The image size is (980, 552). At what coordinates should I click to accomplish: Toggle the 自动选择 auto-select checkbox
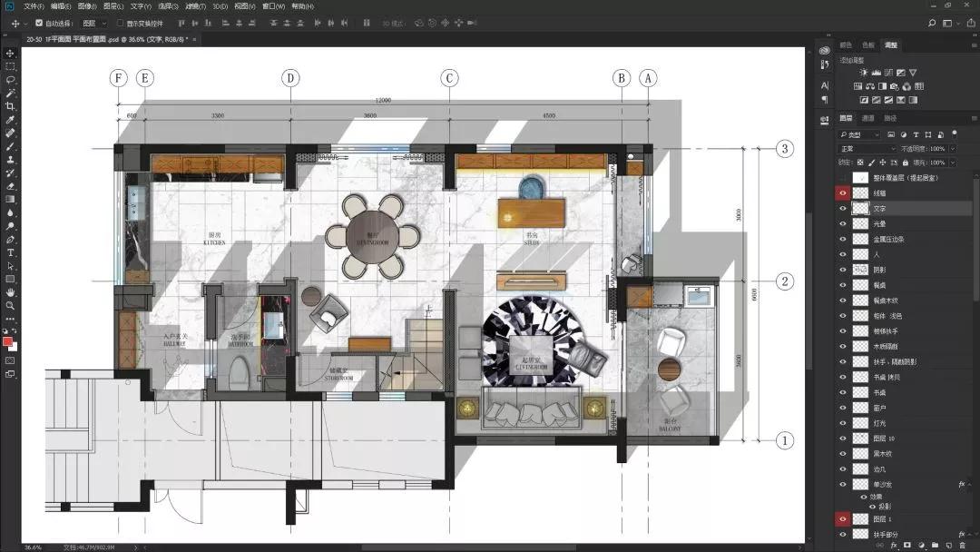tap(38, 23)
